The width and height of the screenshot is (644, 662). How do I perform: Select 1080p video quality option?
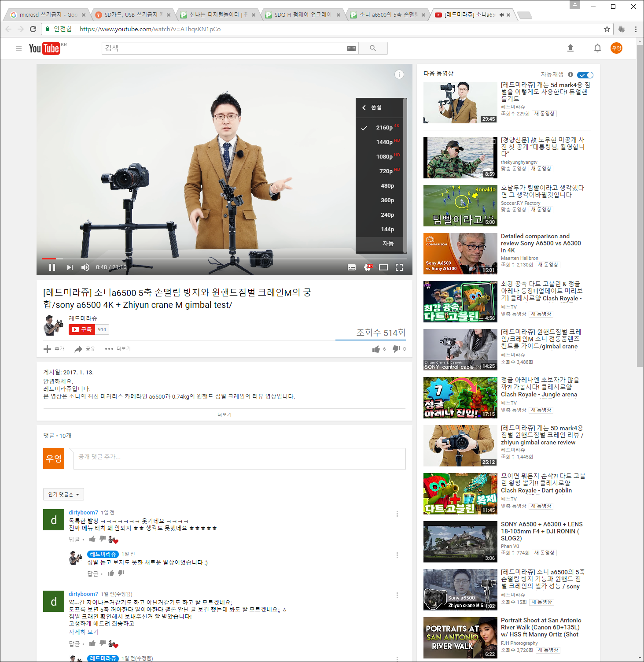tap(384, 156)
